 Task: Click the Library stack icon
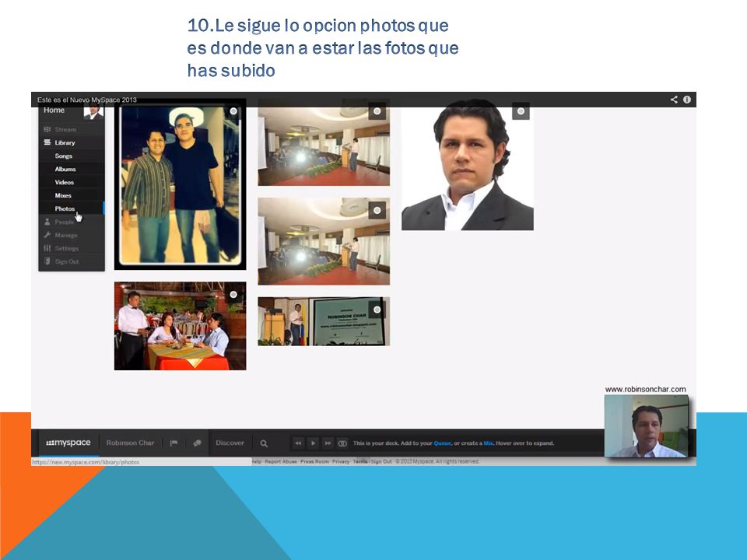pyautogui.click(x=47, y=142)
